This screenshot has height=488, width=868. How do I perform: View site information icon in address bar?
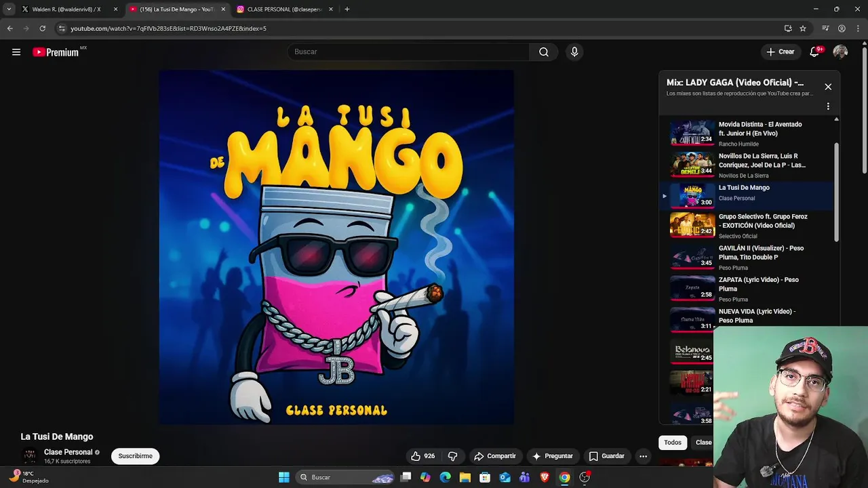[62, 28]
